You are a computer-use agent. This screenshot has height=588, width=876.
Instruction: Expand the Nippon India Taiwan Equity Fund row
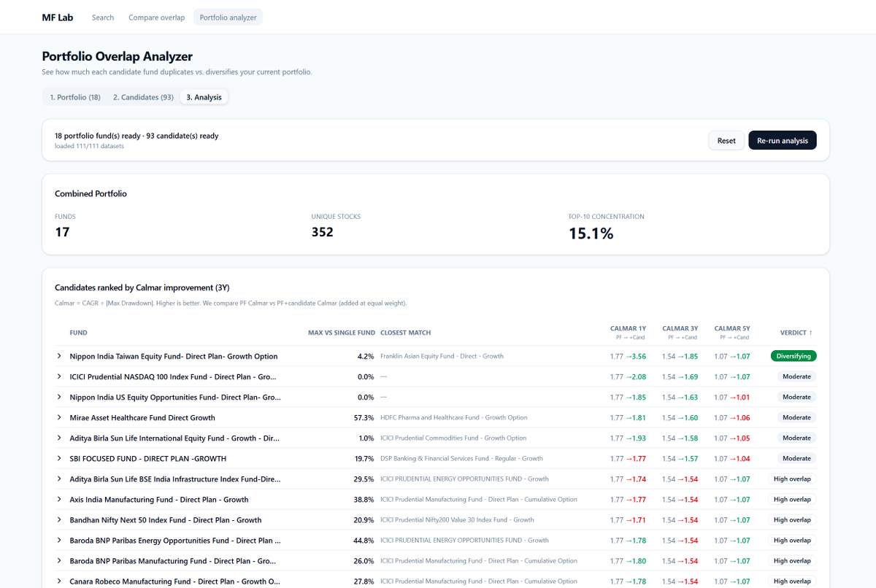(x=59, y=356)
